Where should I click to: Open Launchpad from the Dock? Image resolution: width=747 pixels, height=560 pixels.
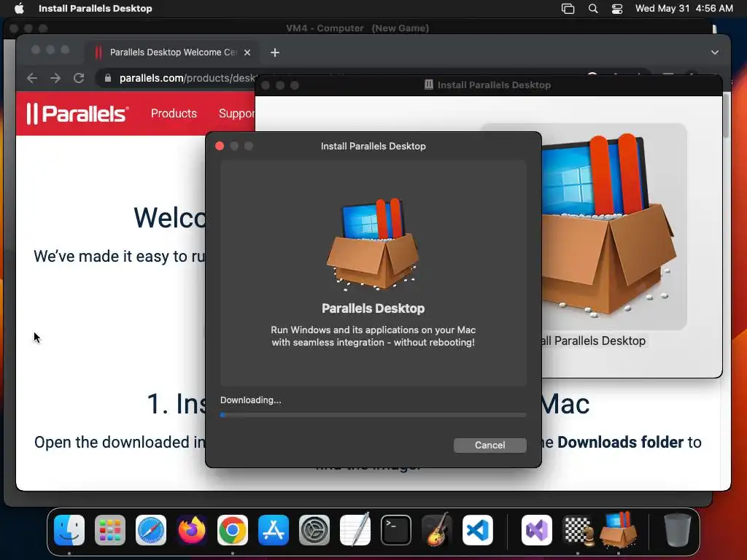110,530
